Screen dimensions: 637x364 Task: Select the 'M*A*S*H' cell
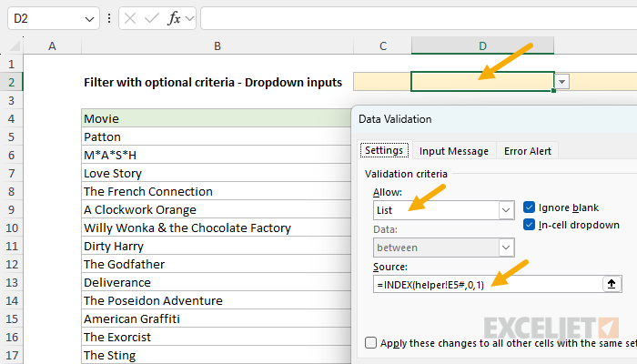(x=217, y=156)
